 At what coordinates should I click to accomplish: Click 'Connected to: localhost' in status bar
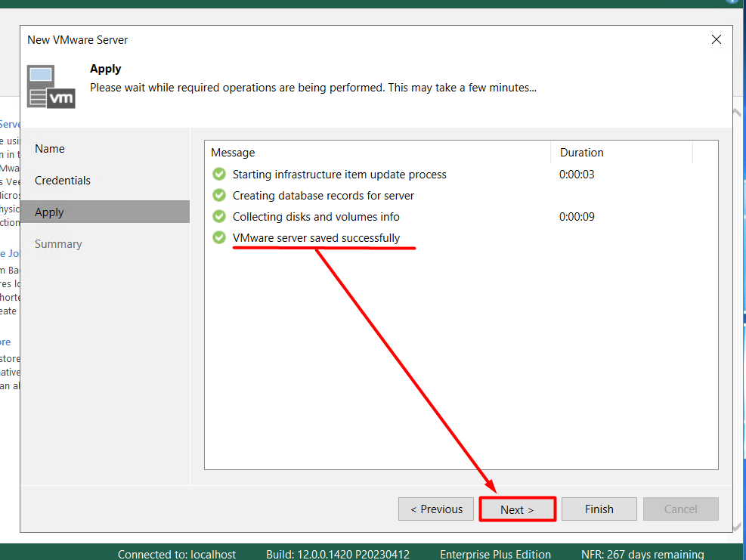point(177,554)
